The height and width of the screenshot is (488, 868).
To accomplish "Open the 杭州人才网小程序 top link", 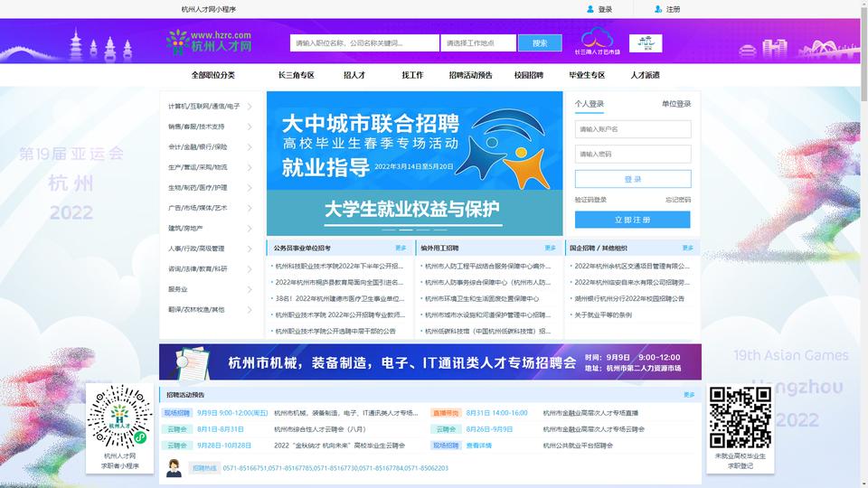I will click(209, 9).
